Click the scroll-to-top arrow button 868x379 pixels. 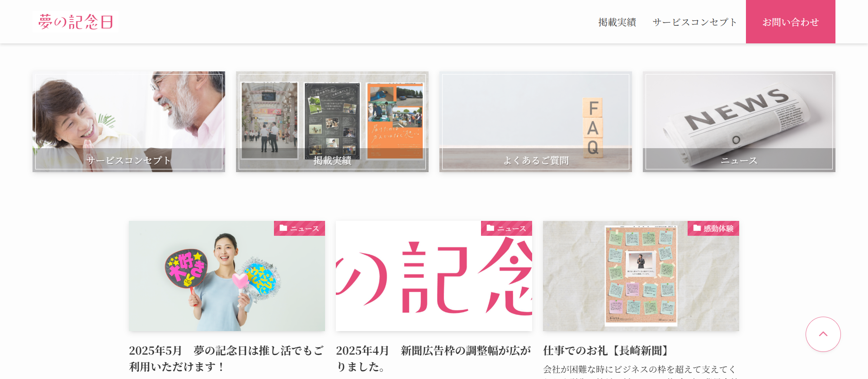pos(823,334)
